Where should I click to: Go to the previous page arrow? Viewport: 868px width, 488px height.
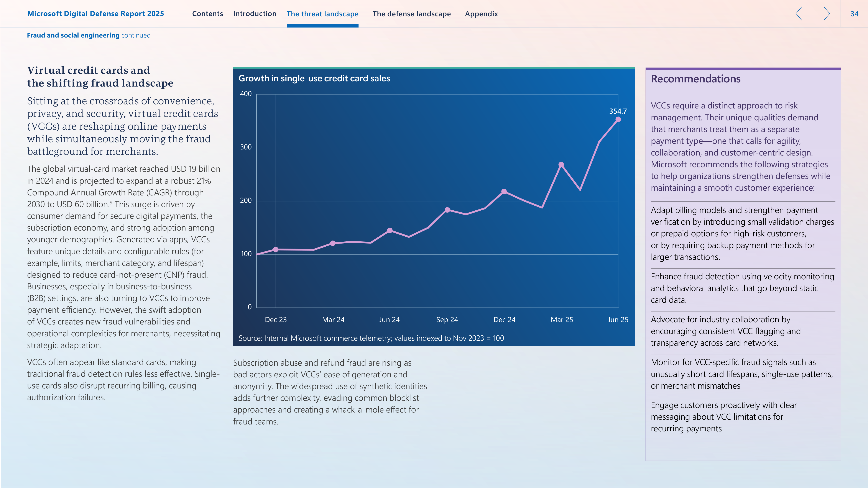click(x=799, y=14)
